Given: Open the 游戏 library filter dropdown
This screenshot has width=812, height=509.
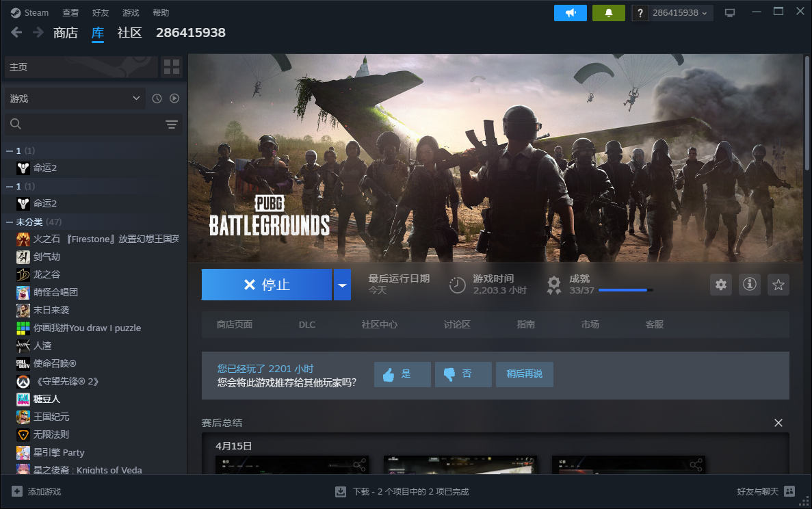Looking at the screenshot, I should tap(74, 98).
